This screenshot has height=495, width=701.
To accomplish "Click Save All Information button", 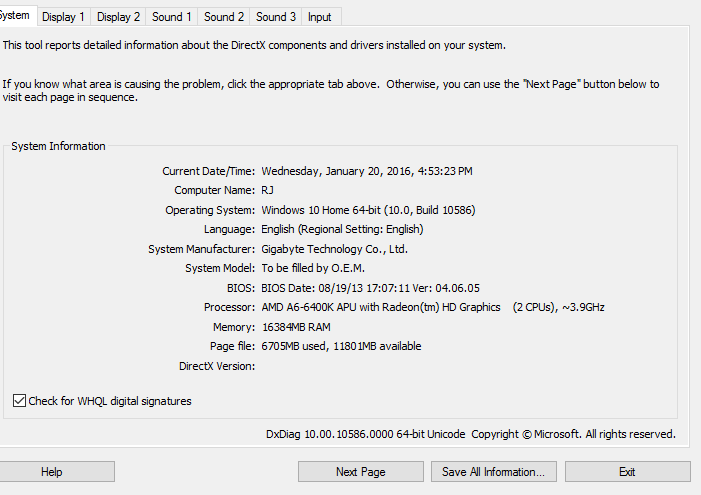I will coord(493,472).
